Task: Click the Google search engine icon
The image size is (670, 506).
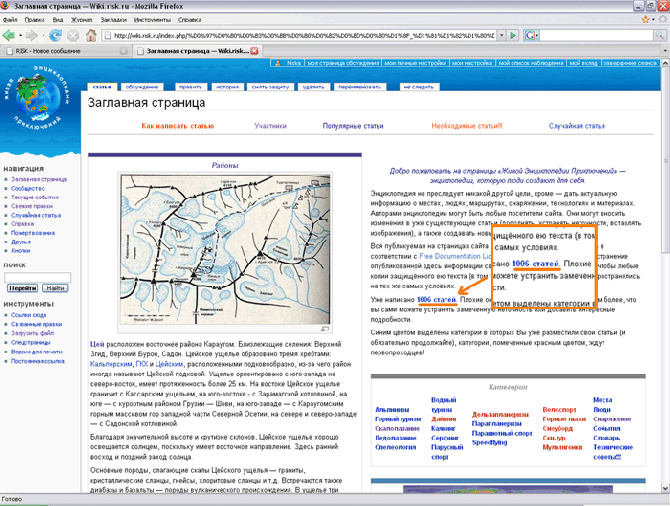Action: pyautogui.click(x=529, y=35)
